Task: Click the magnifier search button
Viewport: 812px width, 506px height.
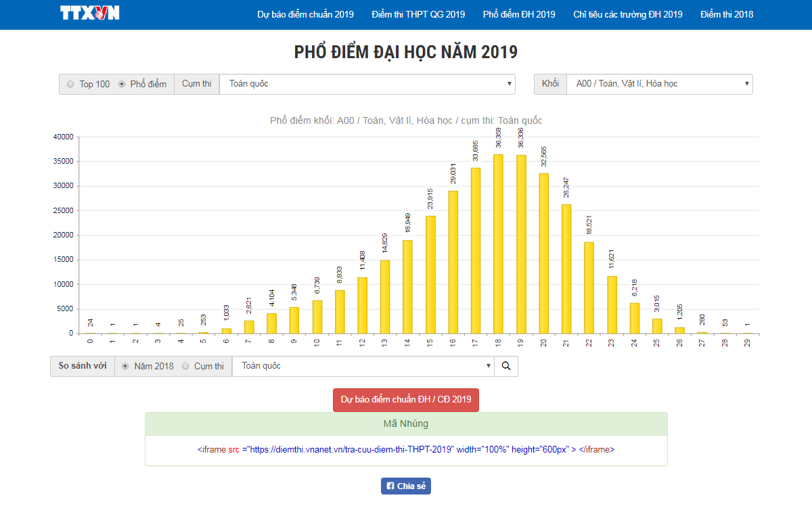Action: click(x=505, y=366)
